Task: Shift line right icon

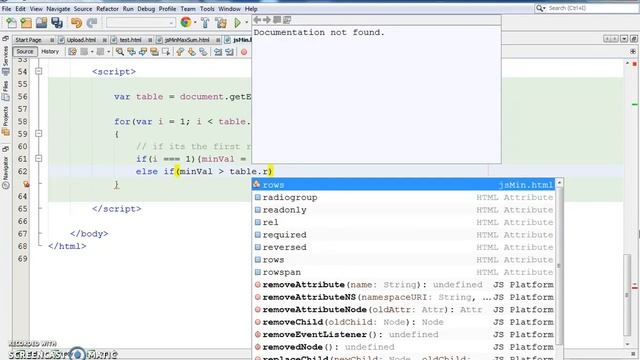Action: click(229, 52)
